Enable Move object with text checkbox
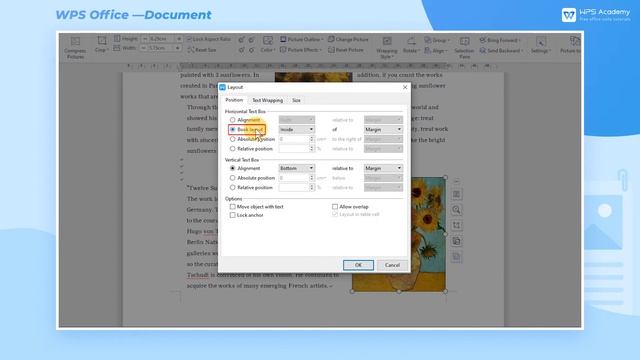 click(233, 207)
